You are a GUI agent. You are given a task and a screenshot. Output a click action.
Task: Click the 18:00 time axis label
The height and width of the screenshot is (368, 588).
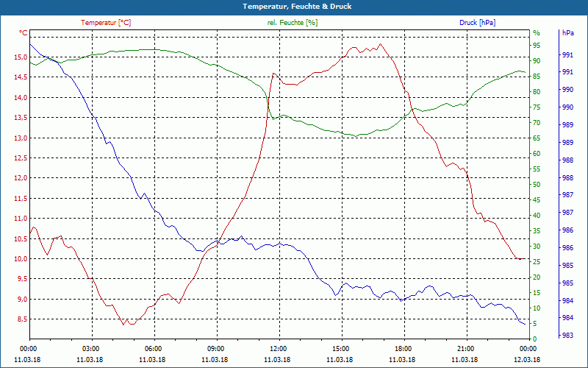(x=403, y=348)
